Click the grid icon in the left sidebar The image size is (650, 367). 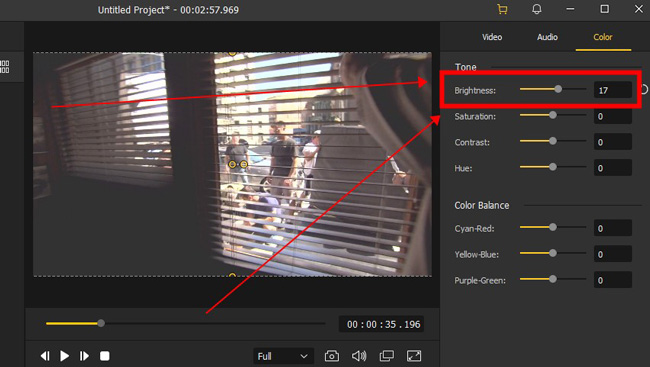(x=5, y=66)
